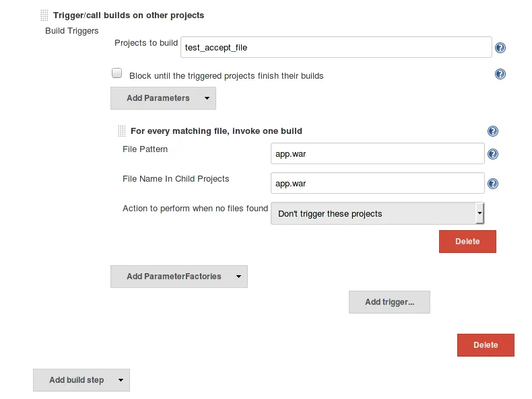Screen dimensions: 532x399
Task: Open the no files found action dropdown
Action: pyautogui.click(x=377, y=214)
